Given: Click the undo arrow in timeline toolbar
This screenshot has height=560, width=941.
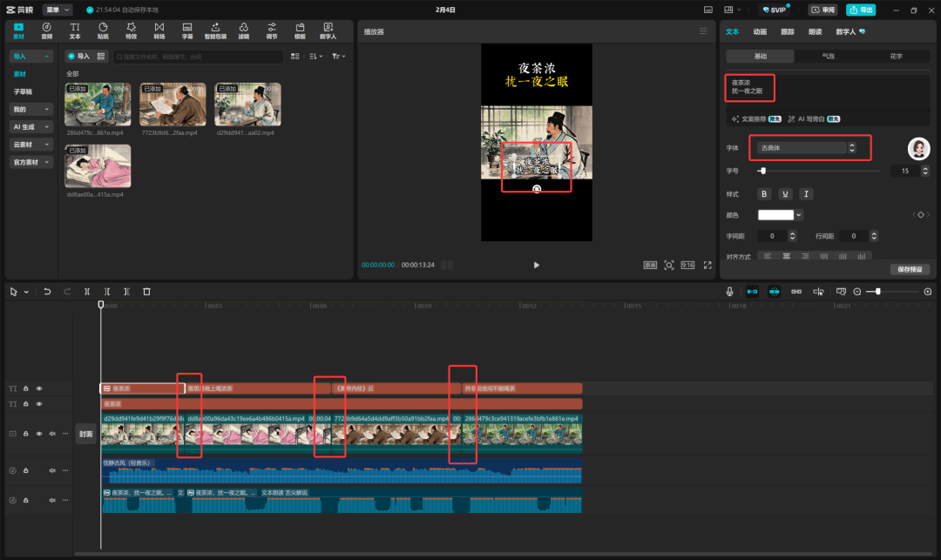Looking at the screenshot, I should 47,292.
